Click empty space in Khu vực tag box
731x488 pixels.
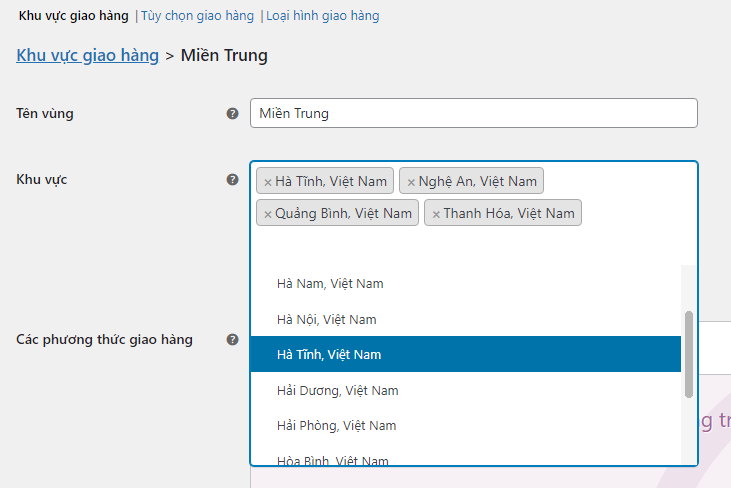pyautogui.click(x=470, y=245)
